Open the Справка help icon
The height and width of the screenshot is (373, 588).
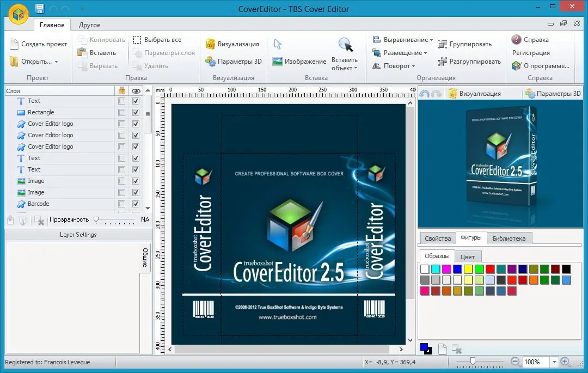[516, 39]
